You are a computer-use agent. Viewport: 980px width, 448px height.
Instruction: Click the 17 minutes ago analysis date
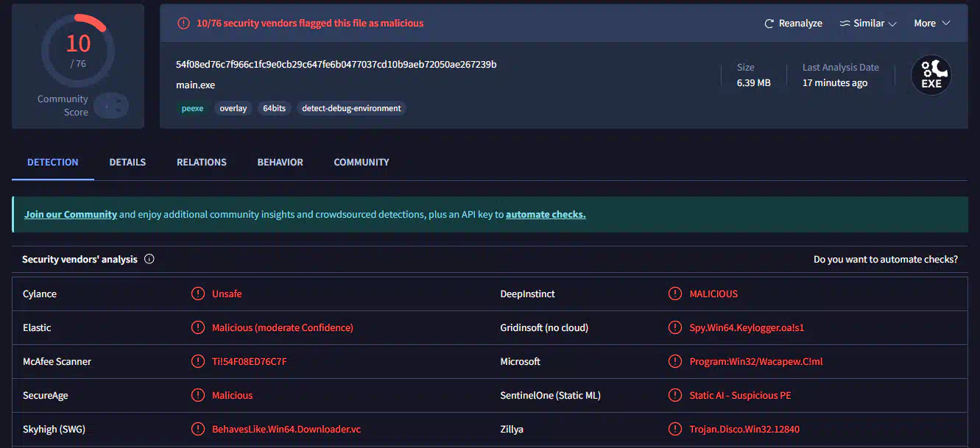[835, 83]
